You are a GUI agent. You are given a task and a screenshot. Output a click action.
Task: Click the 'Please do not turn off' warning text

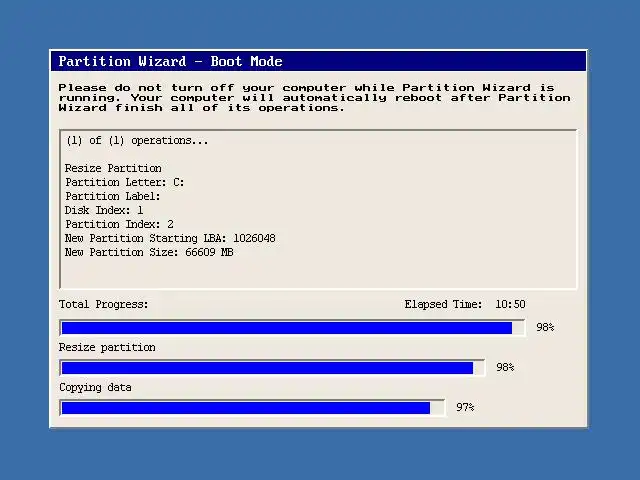coord(314,98)
